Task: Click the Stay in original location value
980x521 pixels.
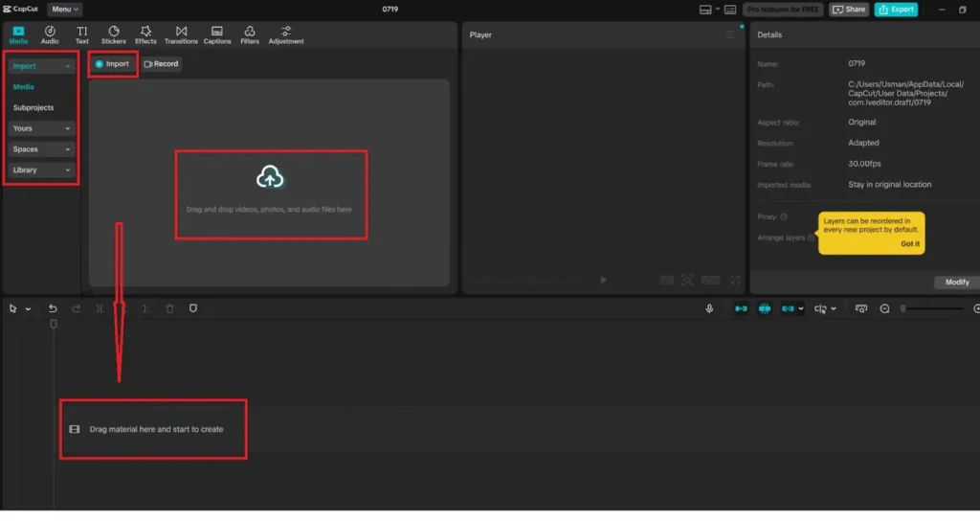Action: [889, 185]
